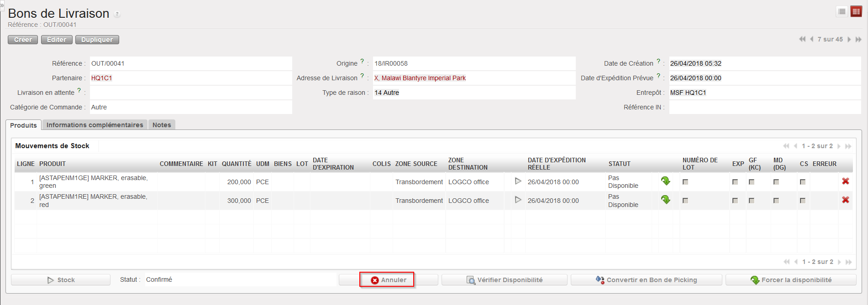Screen dimensions: 868x305
Task: Open partner link HQ1C1
Action: coord(101,78)
